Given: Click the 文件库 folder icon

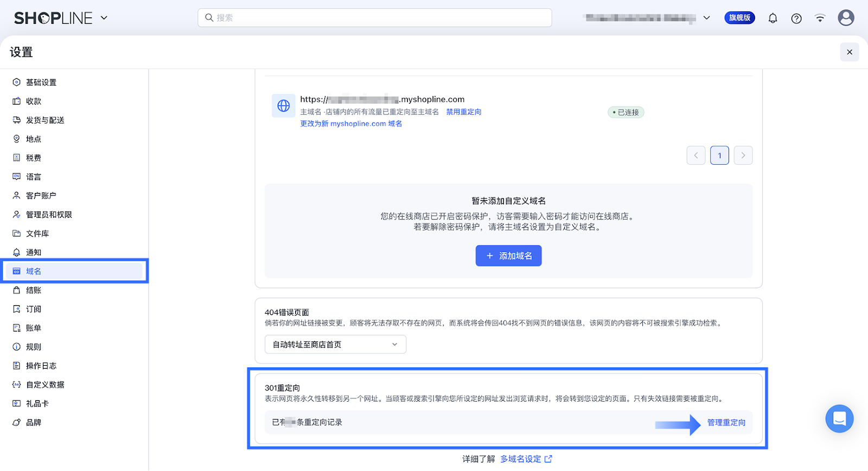Looking at the screenshot, I should (17, 234).
